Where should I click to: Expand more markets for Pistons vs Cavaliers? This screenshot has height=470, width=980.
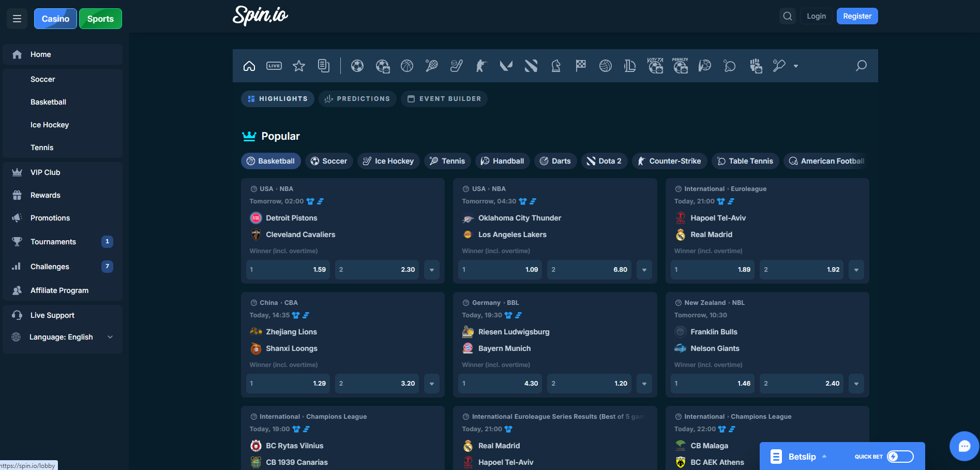[432, 270]
